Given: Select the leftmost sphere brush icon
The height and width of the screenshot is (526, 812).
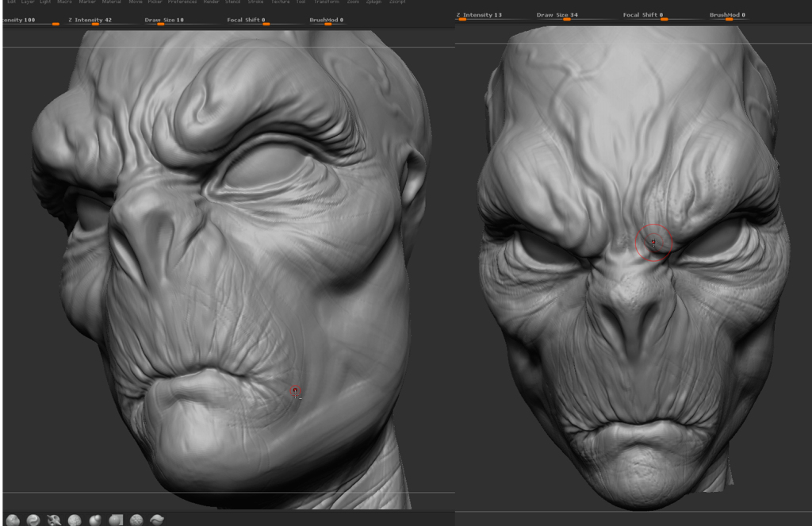Looking at the screenshot, I should (x=13, y=520).
